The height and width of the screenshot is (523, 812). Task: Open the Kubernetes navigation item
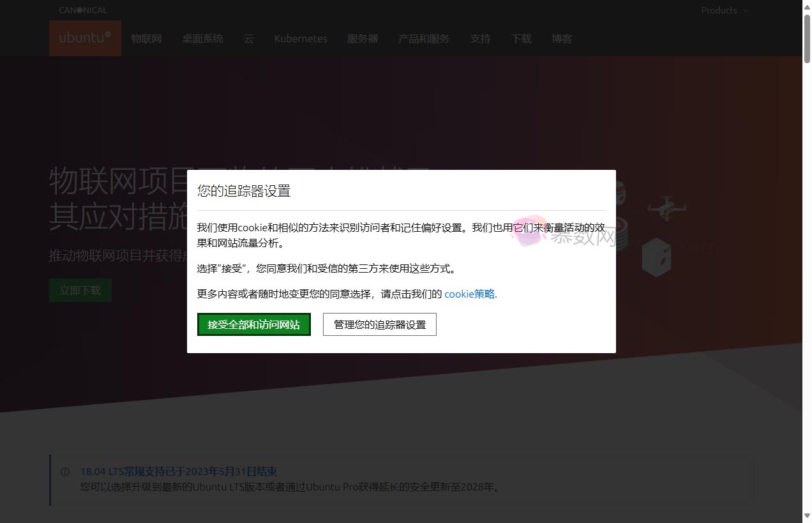click(301, 39)
